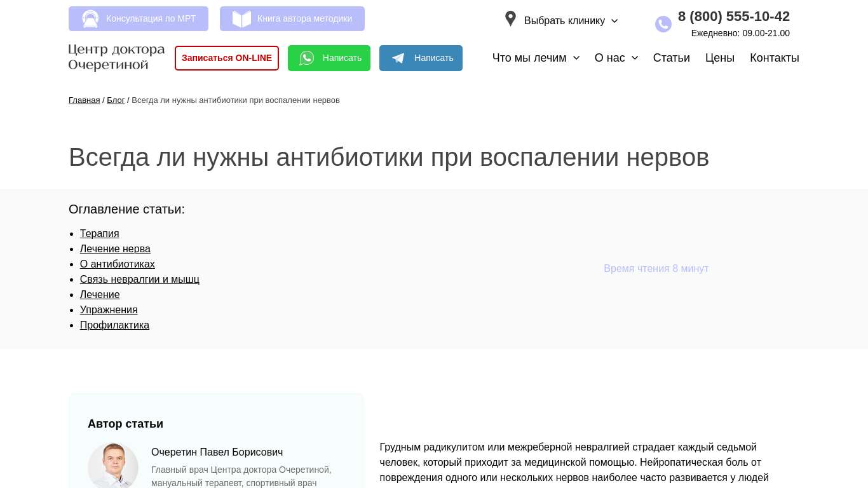Open the Центр доктора Очеретиной logo

coord(116,58)
